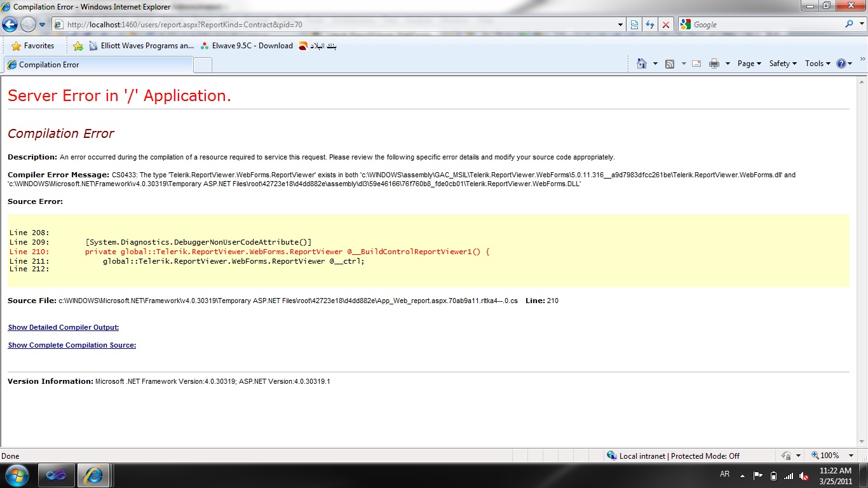Expand the address bar autocomplete dropdown
The width and height of the screenshot is (868, 488).
coord(621,25)
